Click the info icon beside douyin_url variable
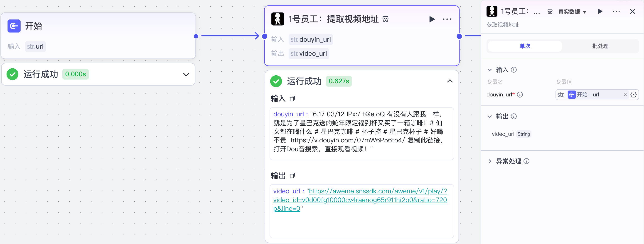The image size is (644, 244). tap(520, 95)
